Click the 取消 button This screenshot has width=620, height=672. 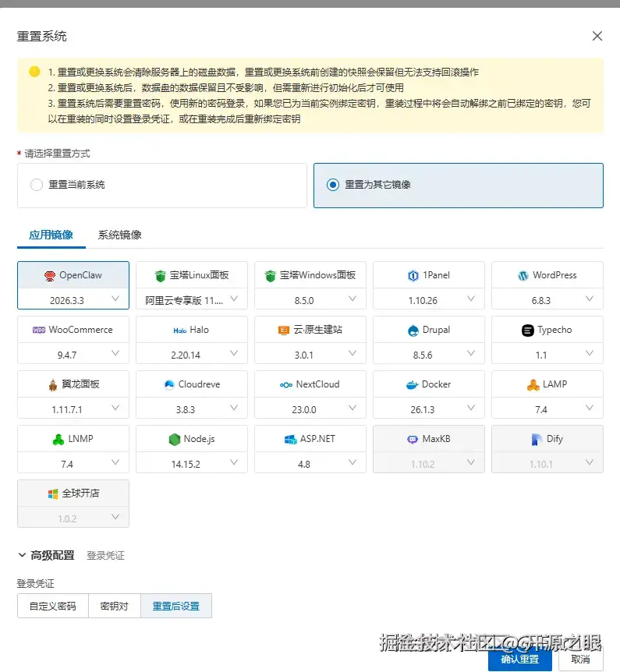coord(580,659)
